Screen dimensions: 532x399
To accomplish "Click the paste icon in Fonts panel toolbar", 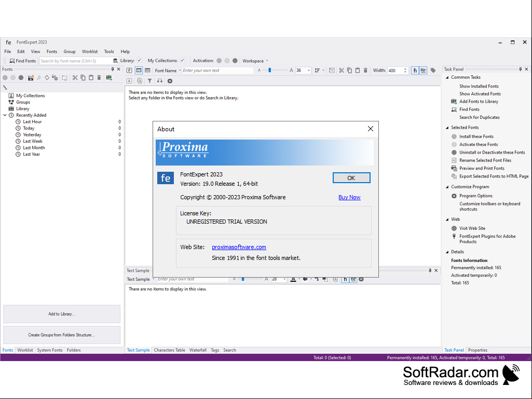I will tap(91, 78).
